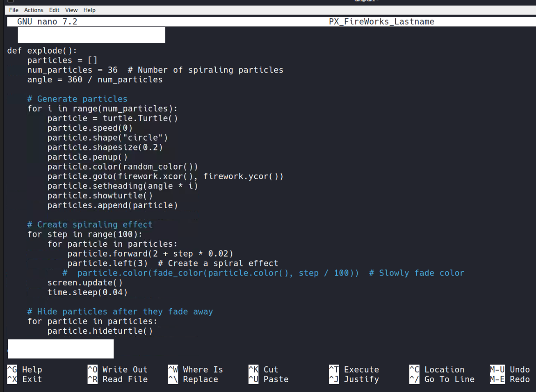Click the ^W Where Is shortcut

click(x=196, y=370)
